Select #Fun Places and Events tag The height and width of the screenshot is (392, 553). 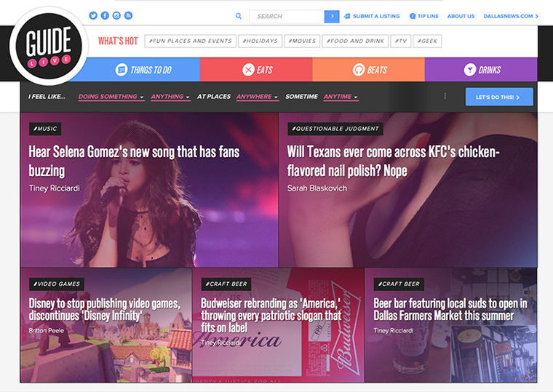(x=191, y=41)
